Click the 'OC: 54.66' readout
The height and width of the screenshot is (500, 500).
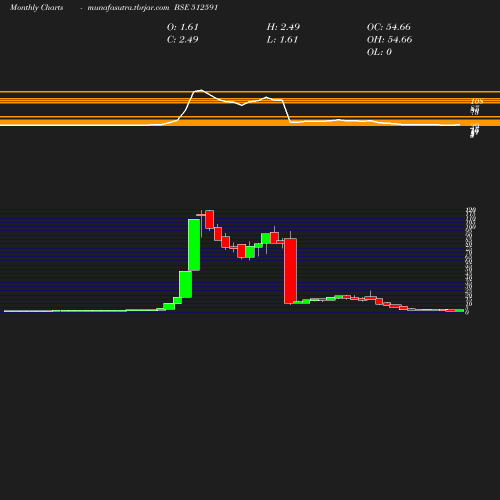pyautogui.click(x=389, y=27)
